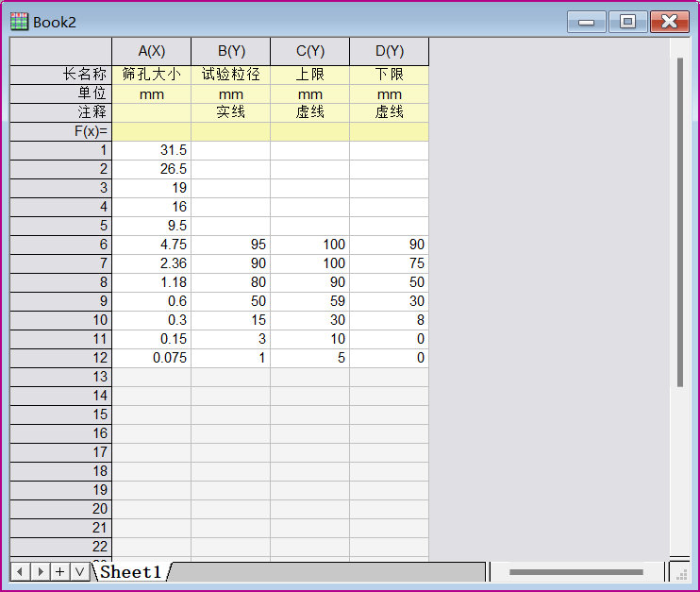
Task: Select column B(Y) header
Action: [x=230, y=51]
